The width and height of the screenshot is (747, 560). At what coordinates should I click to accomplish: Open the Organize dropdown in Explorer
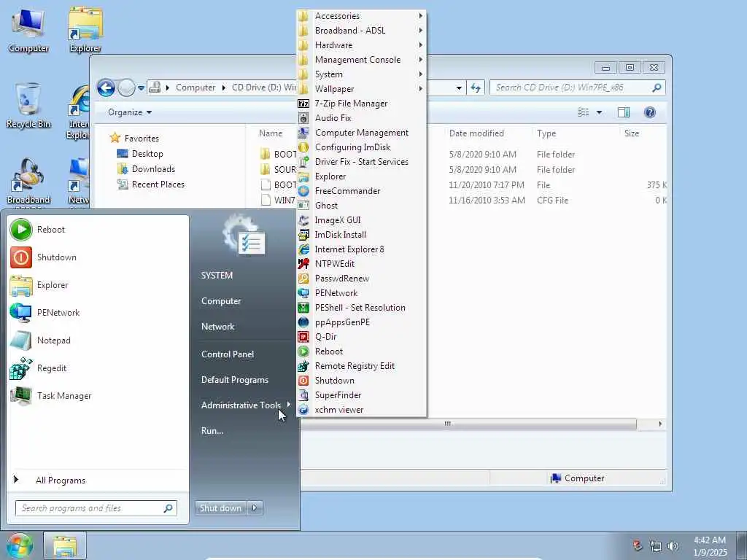pos(130,112)
